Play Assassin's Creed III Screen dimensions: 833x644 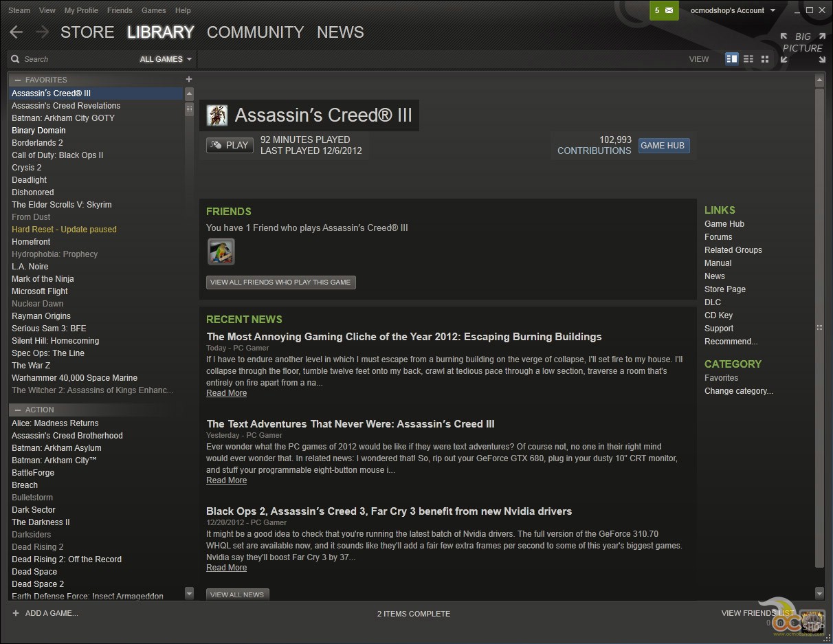pyautogui.click(x=230, y=145)
